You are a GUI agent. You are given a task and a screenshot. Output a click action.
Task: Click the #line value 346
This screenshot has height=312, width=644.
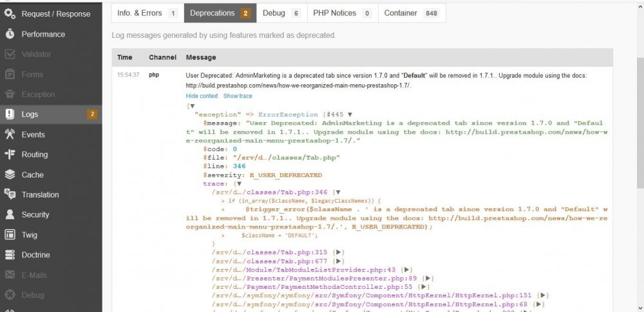[x=240, y=166]
